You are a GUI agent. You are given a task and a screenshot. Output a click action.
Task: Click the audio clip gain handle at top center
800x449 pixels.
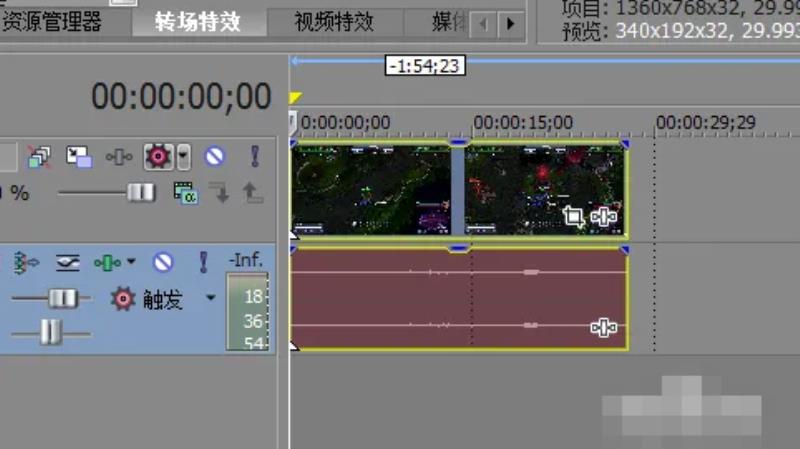tap(458, 248)
